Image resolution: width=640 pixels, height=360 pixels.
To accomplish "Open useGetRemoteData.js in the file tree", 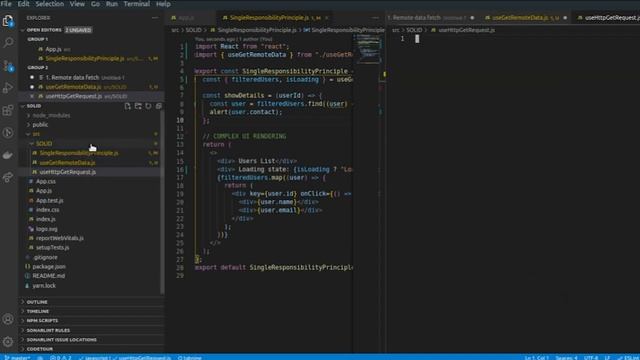I will pyautogui.click(x=67, y=162).
